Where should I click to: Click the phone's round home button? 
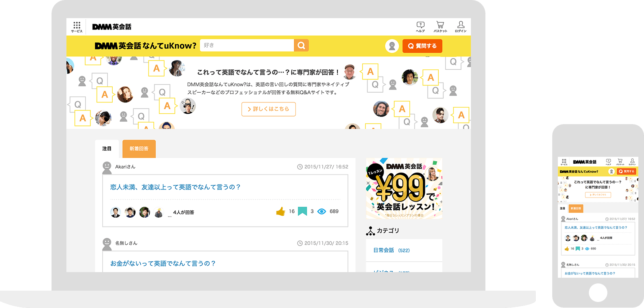tap(598, 292)
